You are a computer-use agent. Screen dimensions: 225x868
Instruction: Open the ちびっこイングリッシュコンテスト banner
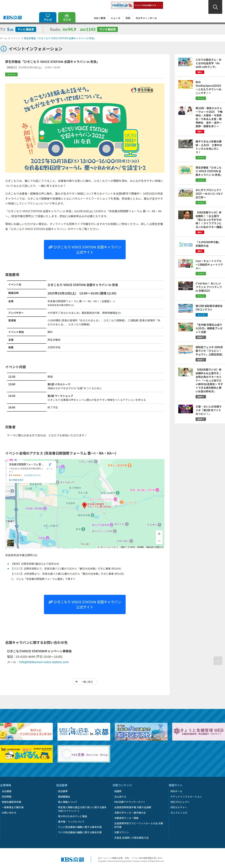pyautogui.click(x=26, y=732)
